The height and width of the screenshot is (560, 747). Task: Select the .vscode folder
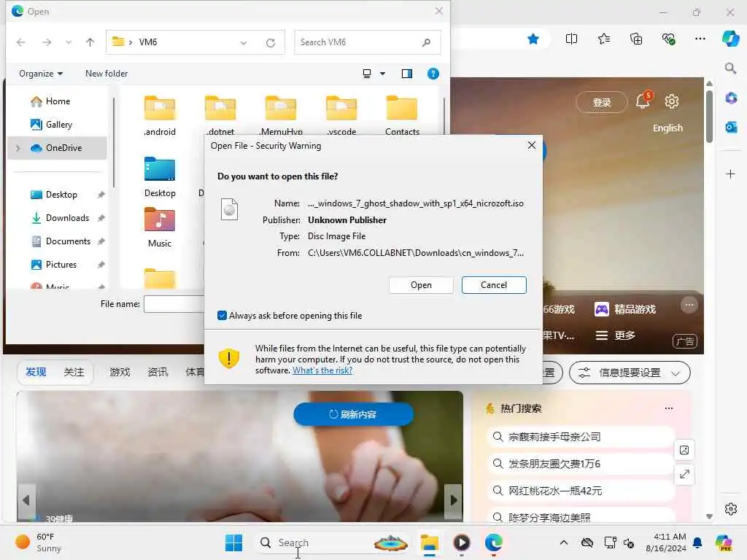(341, 116)
